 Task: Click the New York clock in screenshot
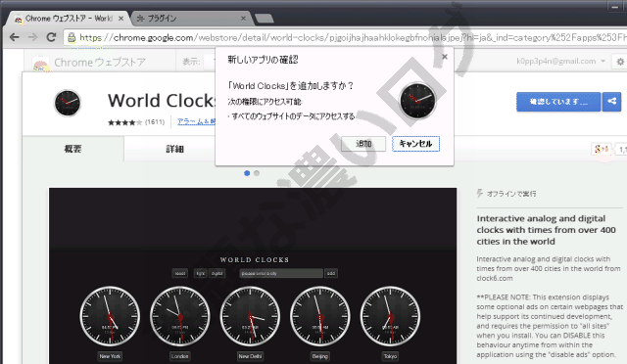[x=110, y=316]
